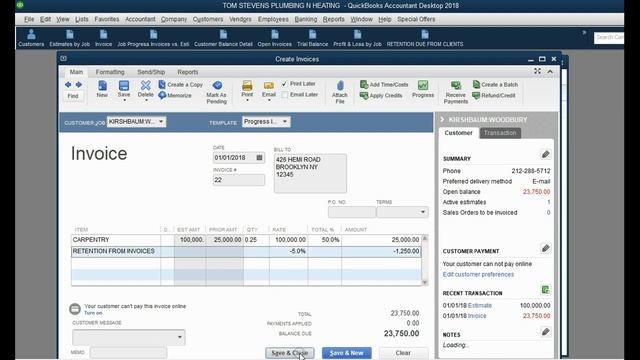Open Job Progress Invoices vs. Estimates report
640x360 pixels.
click(153, 38)
